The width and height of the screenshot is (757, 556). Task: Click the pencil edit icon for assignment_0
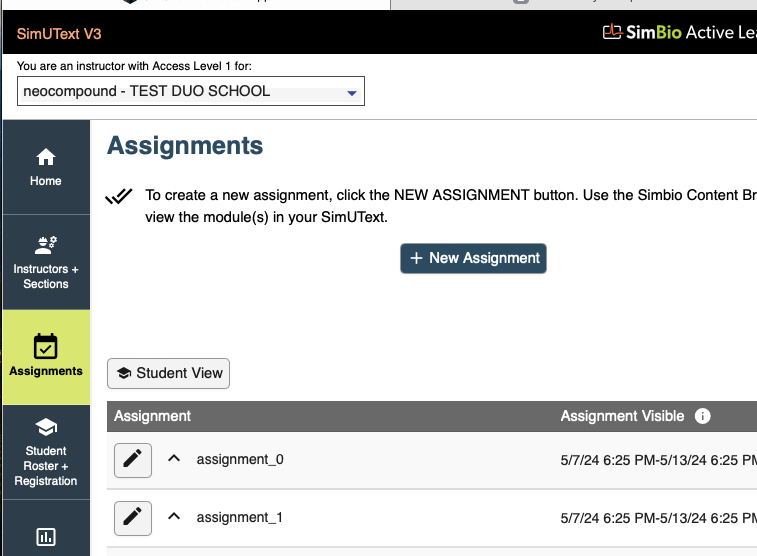pyautogui.click(x=133, y=460)
